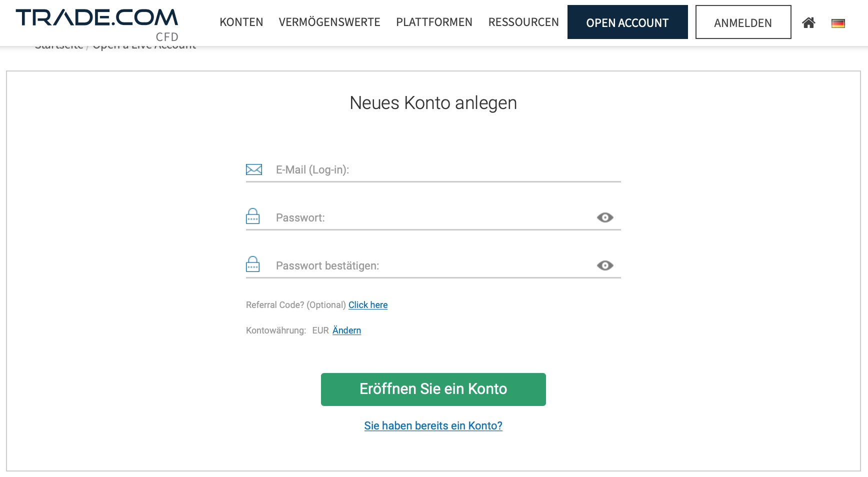Click the green Eröffnen Sie ein Konto button
The width and height of the screenshot is (868, 477).
433,389
